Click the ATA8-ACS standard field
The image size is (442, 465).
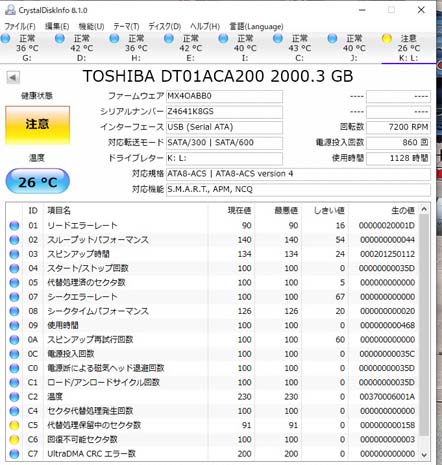coord(298,174)
